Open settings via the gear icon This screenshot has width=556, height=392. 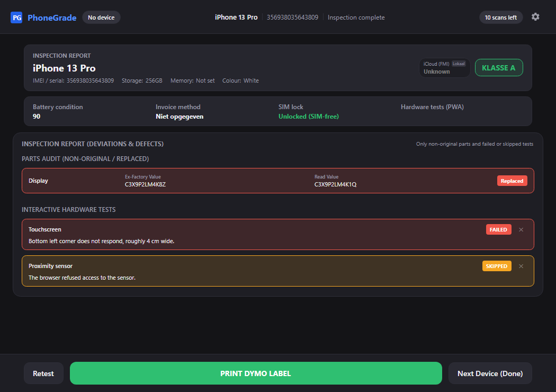[535, 17]
